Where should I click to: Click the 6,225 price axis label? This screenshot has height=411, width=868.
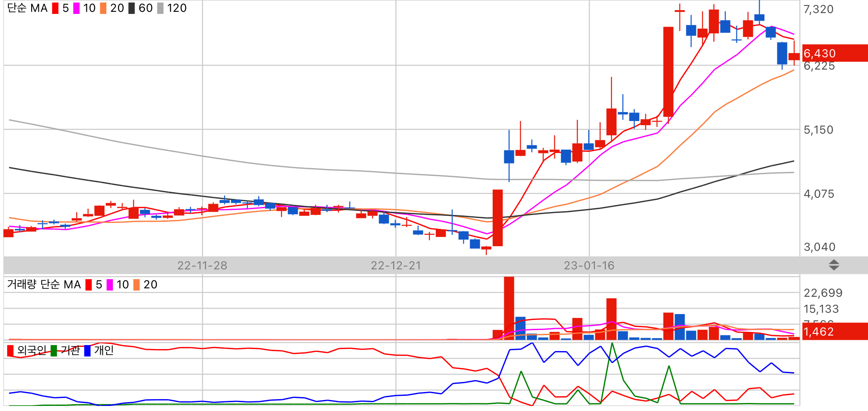[x=819, y=66]
